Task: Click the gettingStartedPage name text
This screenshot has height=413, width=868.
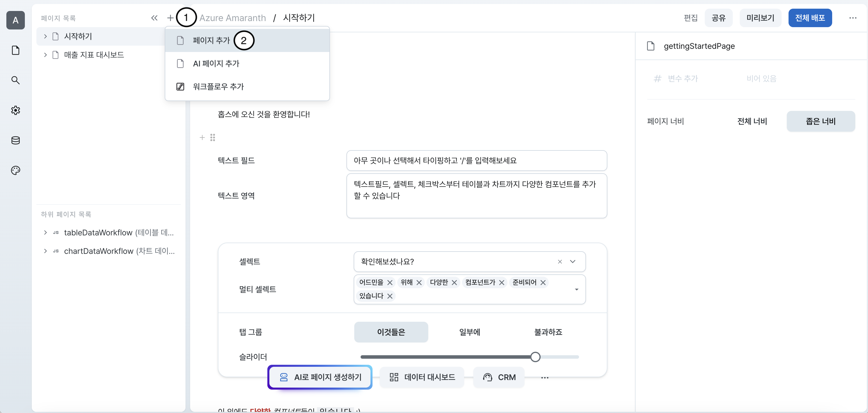Action: [x=699, y=46]
